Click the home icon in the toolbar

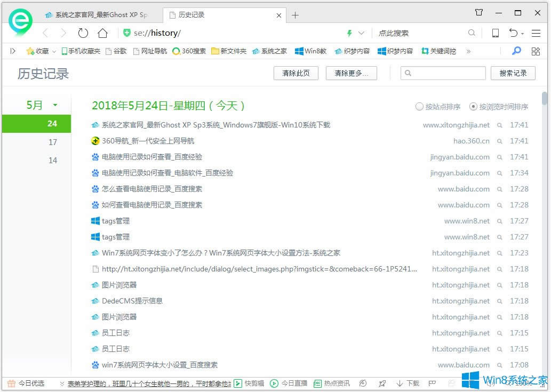(103, 33)
